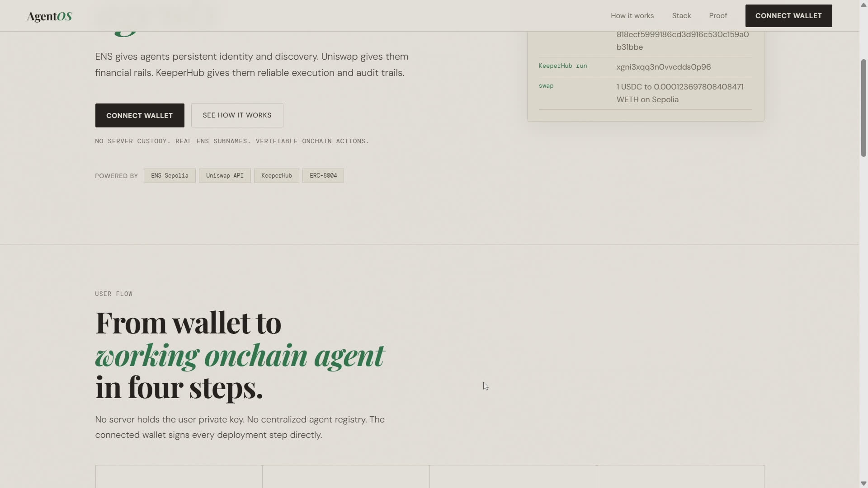Click the AgentOS logo

[50, 16]
